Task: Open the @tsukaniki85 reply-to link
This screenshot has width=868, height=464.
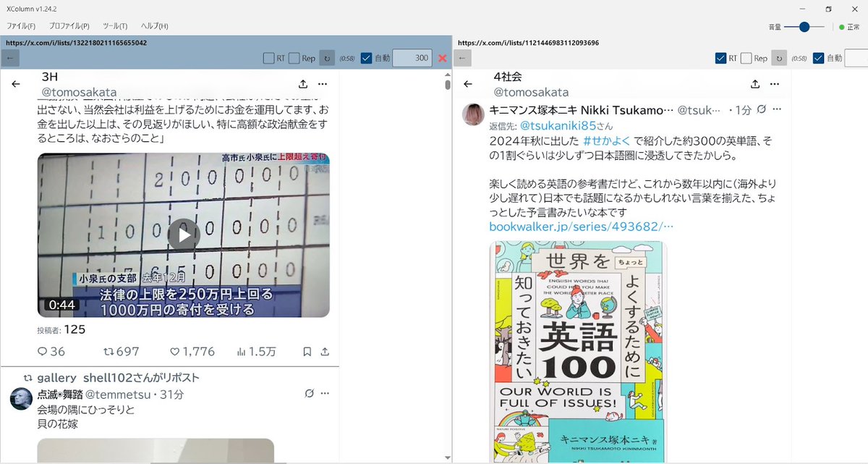Action: [x=558, y=125]
